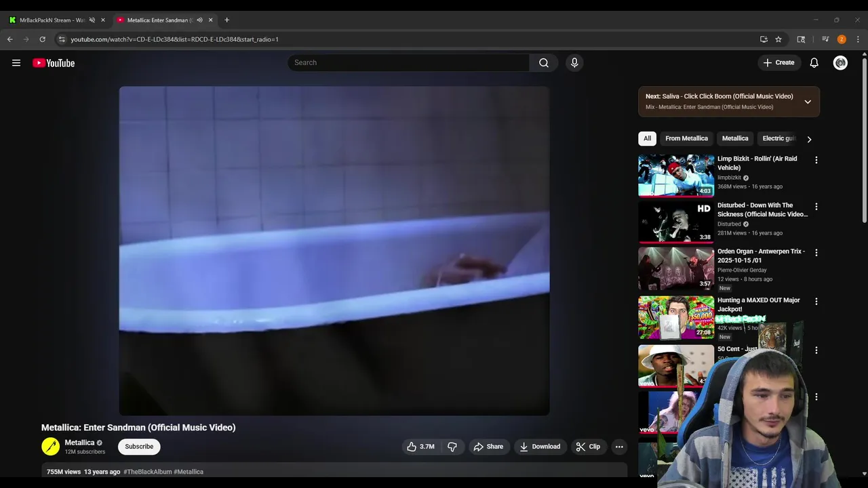Screen dimensions: 868x488
Task: Open the 50 Cent video thumbnail
Action: (x=676, y=366)
